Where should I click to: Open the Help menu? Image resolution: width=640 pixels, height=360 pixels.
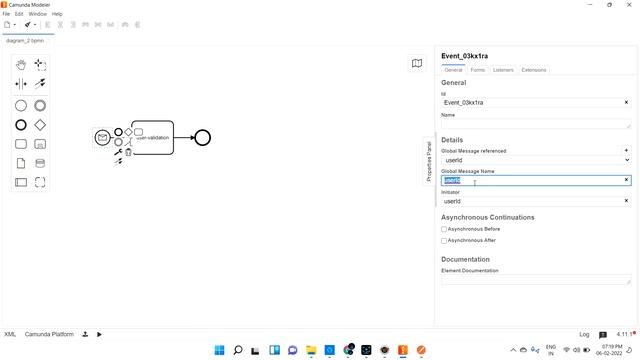point(57,14)
